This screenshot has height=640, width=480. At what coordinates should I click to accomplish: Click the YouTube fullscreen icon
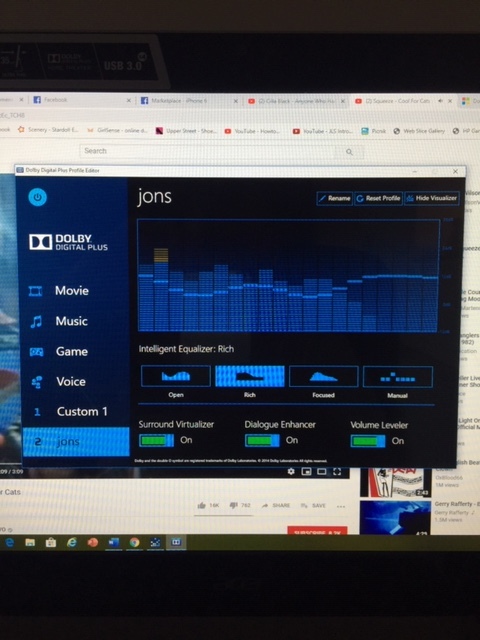pyautogui.click(x=337, y=472)
